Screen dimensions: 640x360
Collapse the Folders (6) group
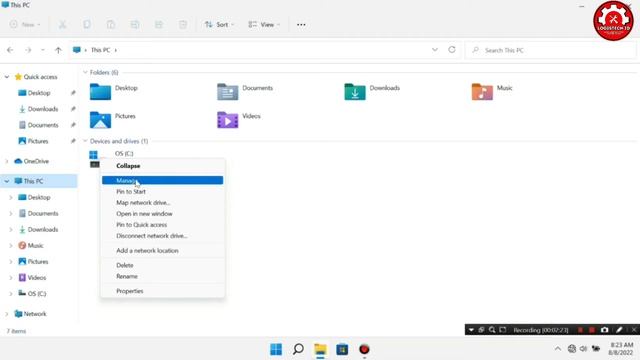[85, 72]
